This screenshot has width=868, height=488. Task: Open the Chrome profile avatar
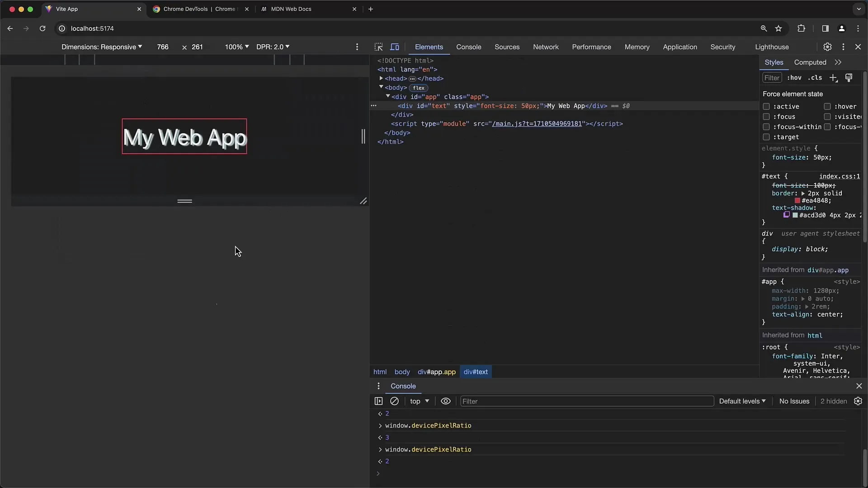click(x=842, y=28)
